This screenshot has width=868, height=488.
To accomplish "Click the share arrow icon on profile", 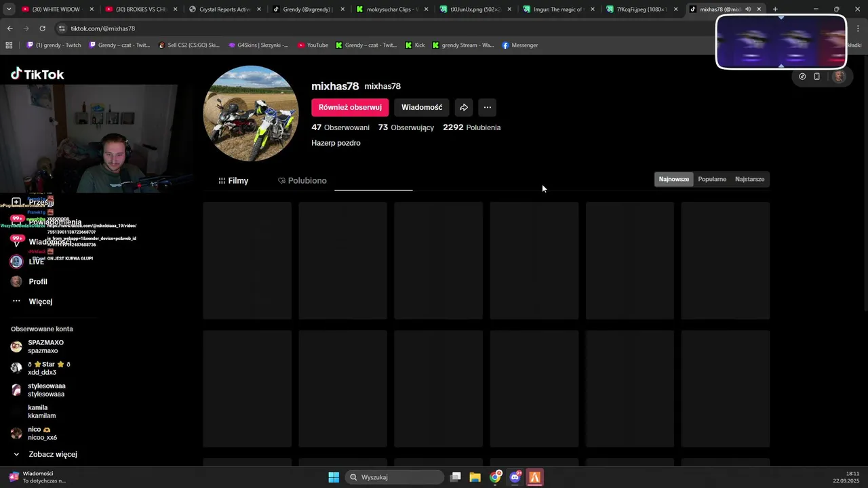I will pyautogui.click(x=464, y=107).
